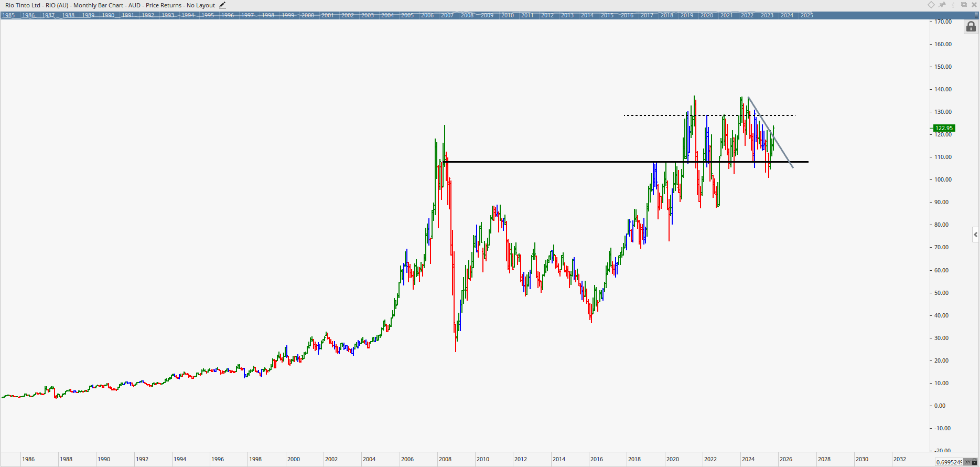Click the green 122.95 current price label
The image size is (980, 467).
[x=944, y=128]
